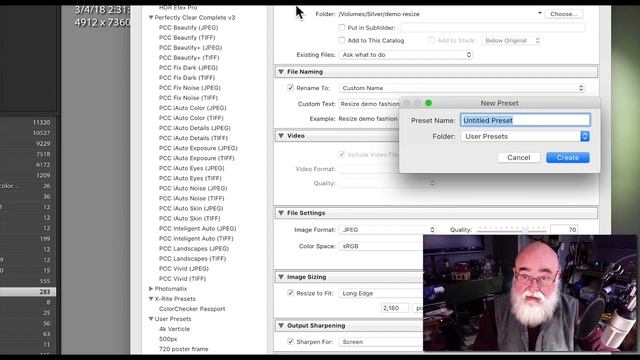
Task: Select PCC iAuto Skin (TIFF) preset
Action: (x=189, y=218)
